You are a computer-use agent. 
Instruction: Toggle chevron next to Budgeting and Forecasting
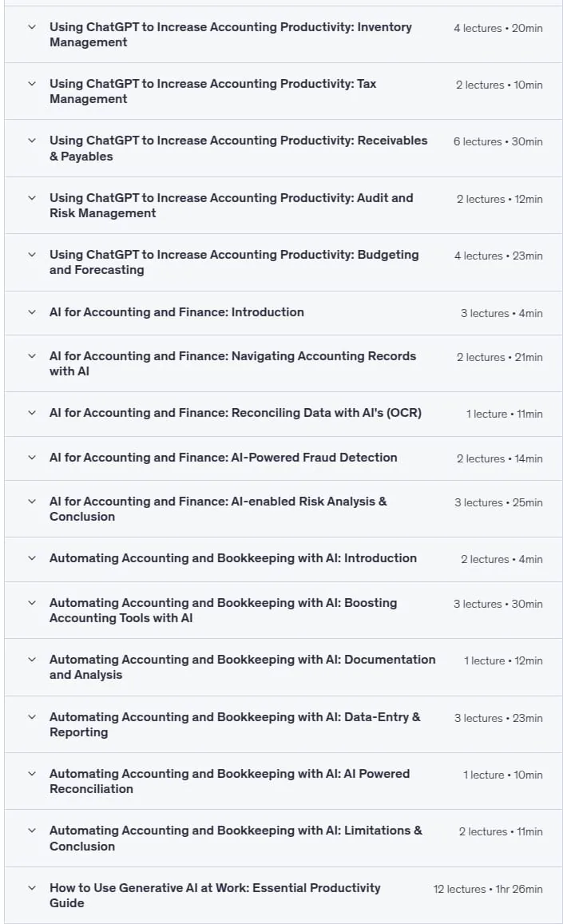[x=32, y=255]
